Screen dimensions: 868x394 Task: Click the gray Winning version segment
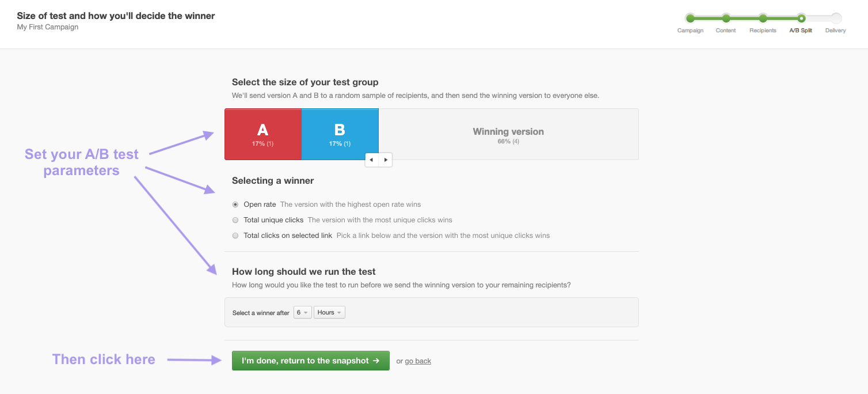point(508,134)
